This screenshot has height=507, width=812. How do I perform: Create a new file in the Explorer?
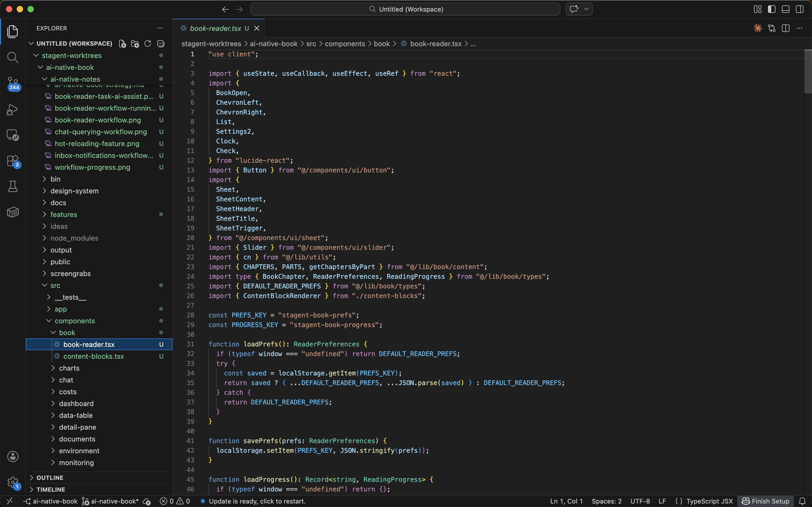click(122, 44)
